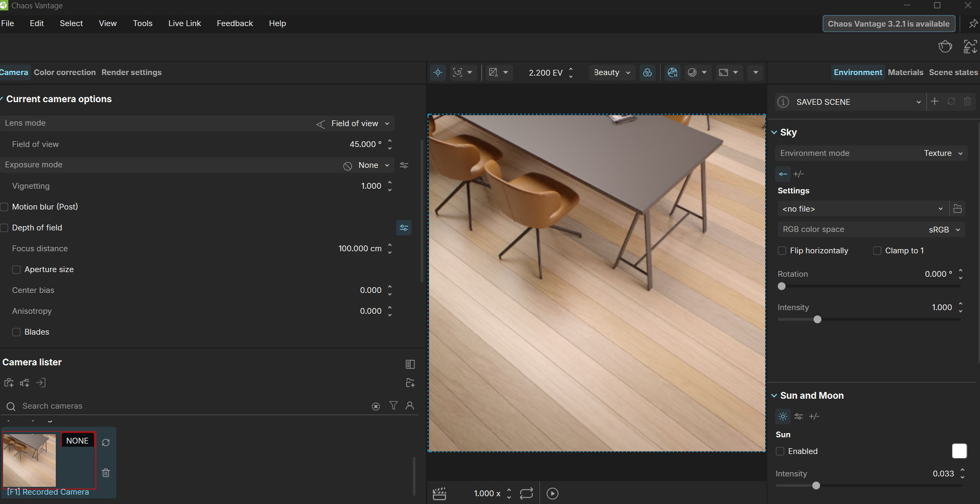Click the NONE label on camera card
The height and width of the screenshot is (504, 980).
pos(77,441)
